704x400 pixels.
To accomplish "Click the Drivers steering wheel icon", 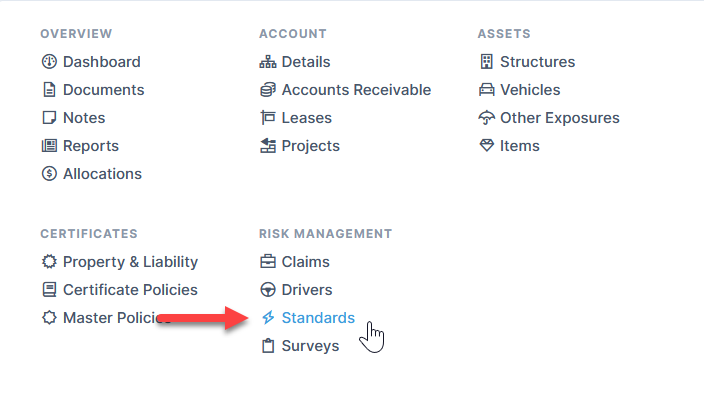I will click(268, 290).
